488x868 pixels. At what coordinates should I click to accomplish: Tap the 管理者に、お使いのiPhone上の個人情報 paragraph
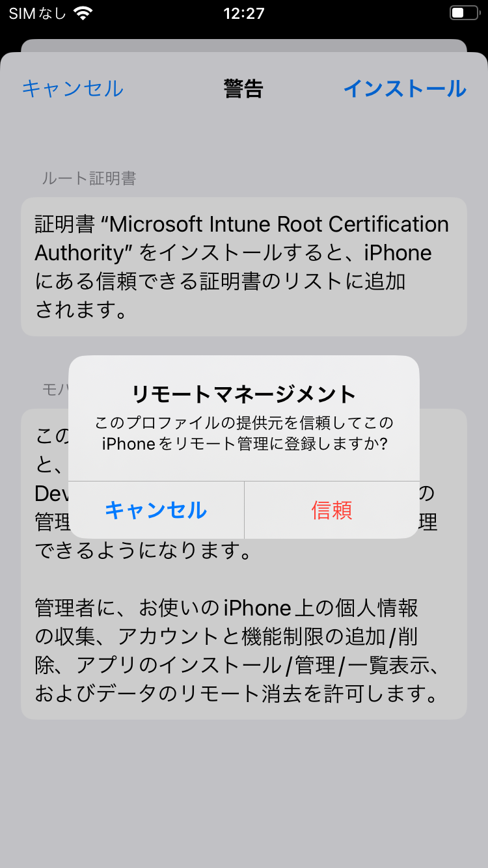(239, 651)
